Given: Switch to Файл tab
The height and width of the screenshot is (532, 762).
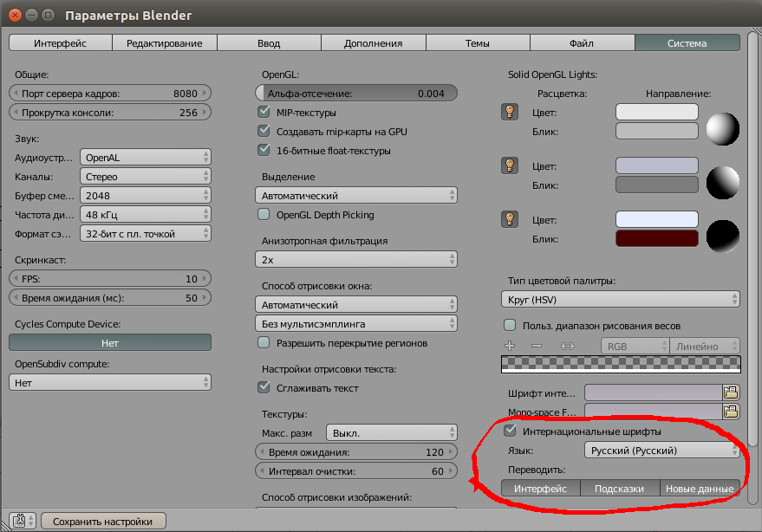Looking at the screenshot, I should coord(582,42).
